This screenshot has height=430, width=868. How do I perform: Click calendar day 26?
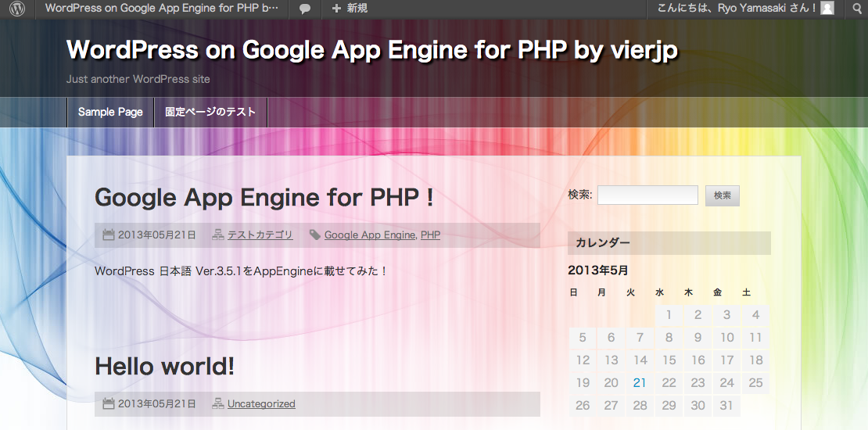pyautogui.click(x=583, y=406)
